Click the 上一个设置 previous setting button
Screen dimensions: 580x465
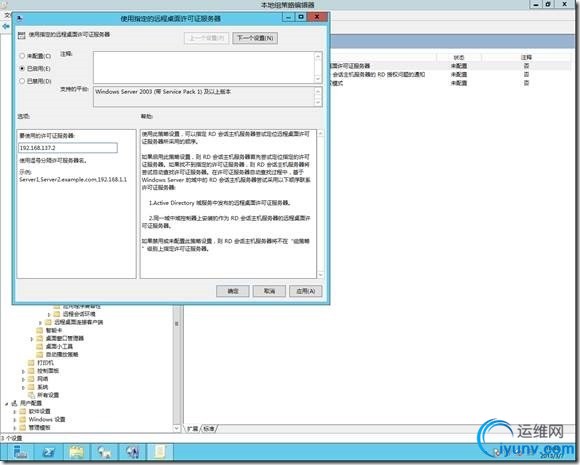pos(206,38)
